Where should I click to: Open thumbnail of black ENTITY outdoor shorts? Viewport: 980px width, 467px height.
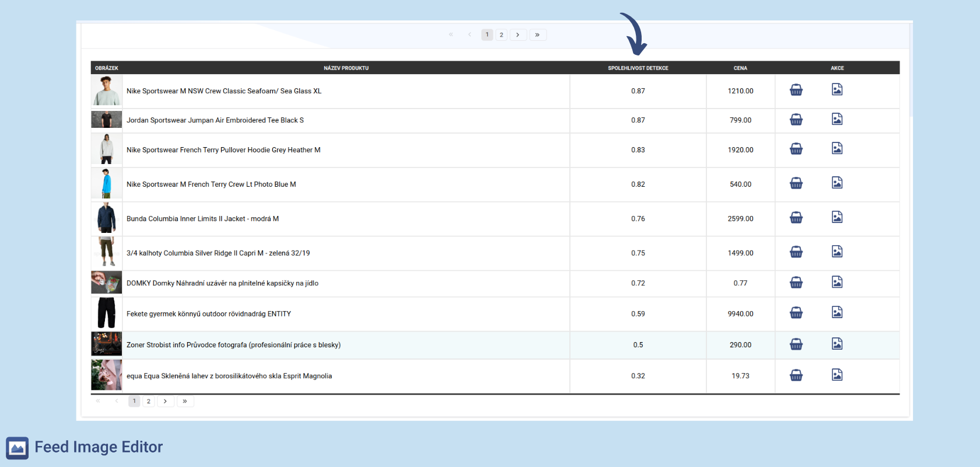pos(106,313)
